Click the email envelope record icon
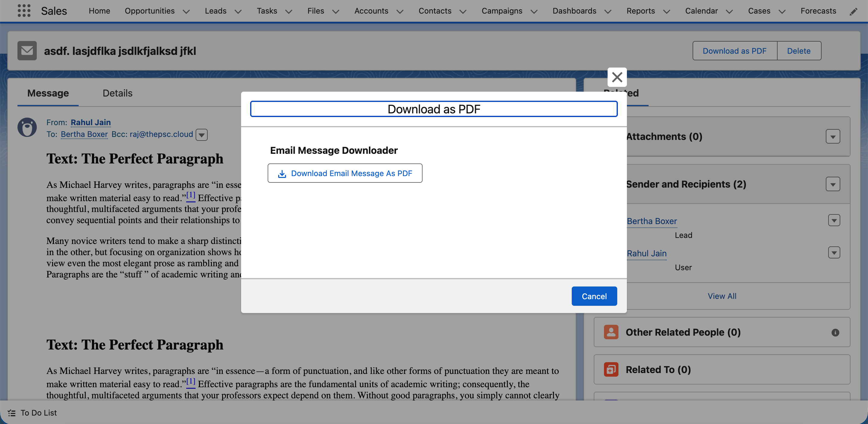The width and height of the screenshot is (868, 424). pos(27,51)
